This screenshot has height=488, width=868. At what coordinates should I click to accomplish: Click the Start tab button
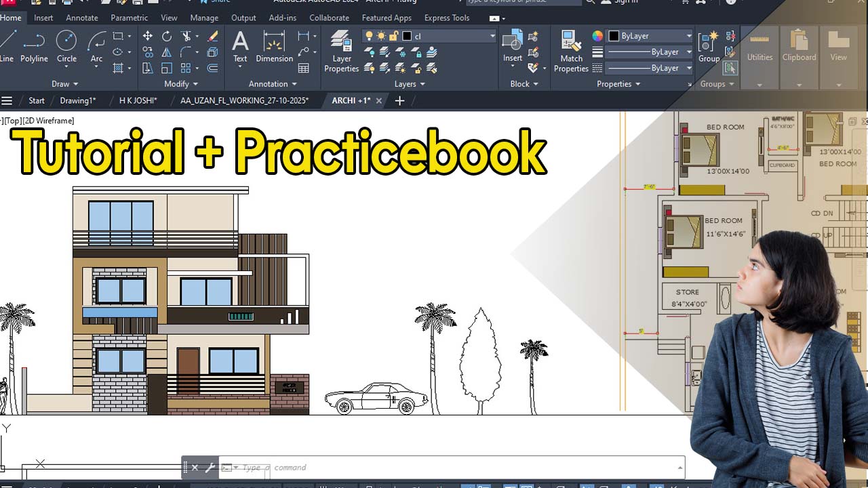37,100
